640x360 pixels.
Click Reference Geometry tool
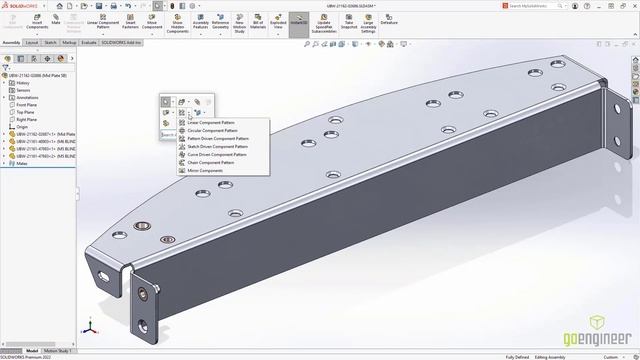pyautogui.click(x=220, y=22)
